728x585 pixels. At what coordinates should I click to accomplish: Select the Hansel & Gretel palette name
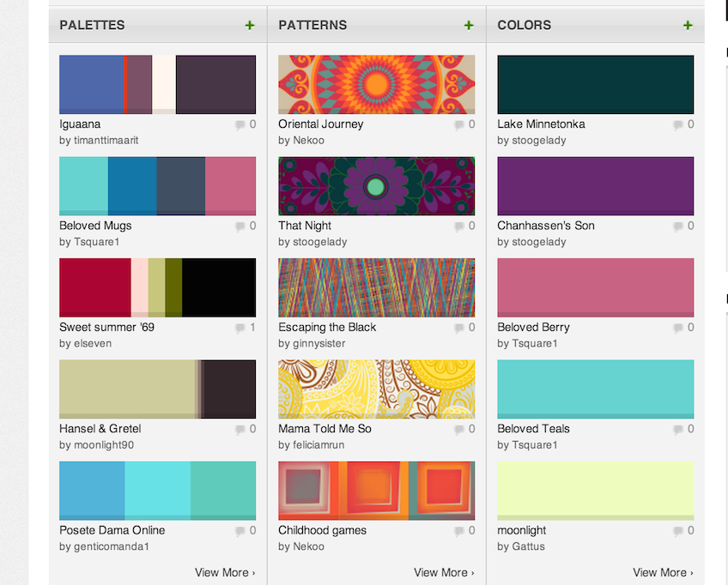(100, 428)
